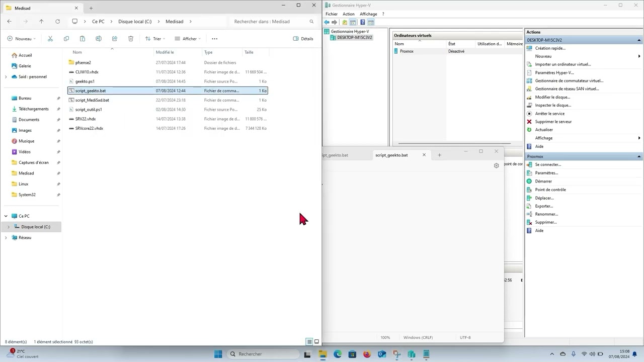Select the Proxmox virtual machine row
The image size is (644, 362).
click(x=458, y=51)
